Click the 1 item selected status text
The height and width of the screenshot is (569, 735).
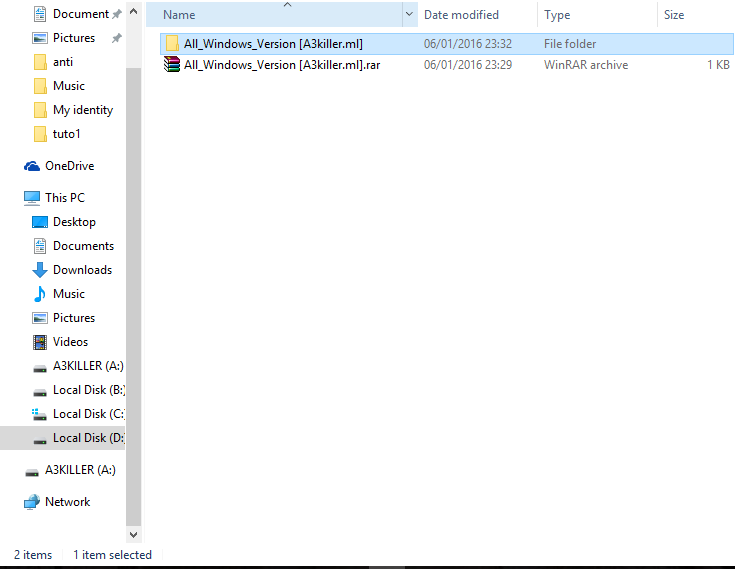coord(112,555)
